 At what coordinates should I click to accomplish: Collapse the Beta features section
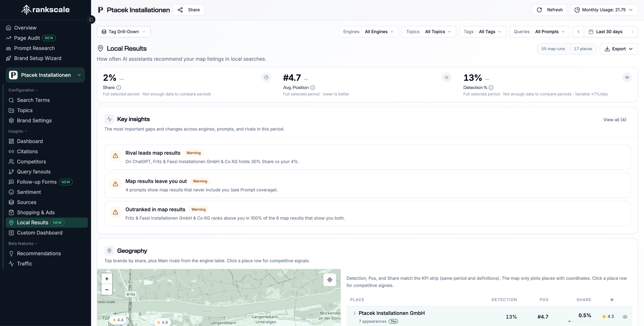coord(23,243)
